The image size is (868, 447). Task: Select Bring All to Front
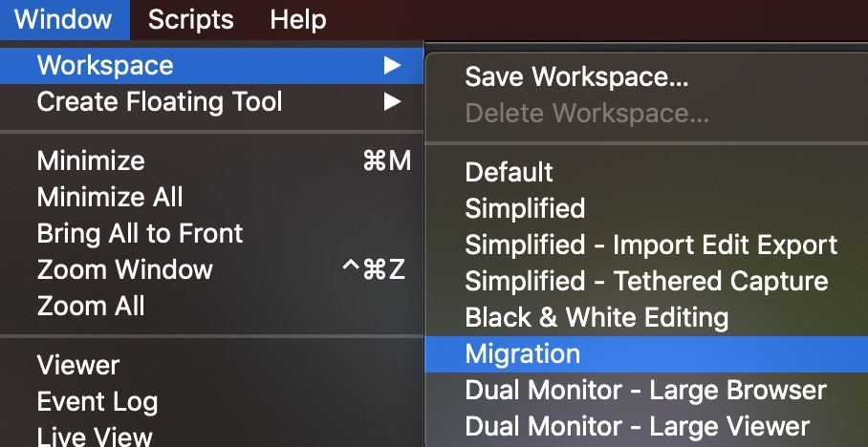(140, 233)
